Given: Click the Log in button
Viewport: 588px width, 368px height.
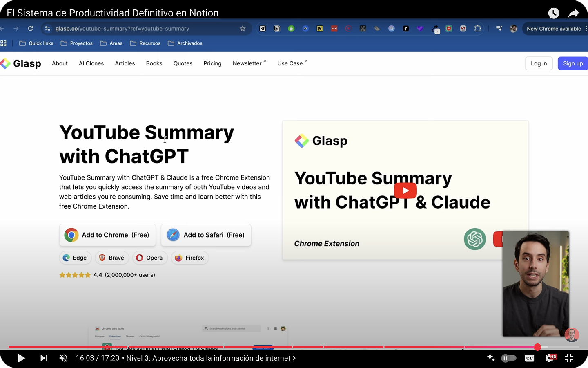Looking at the screenshot, I should 539,63.
